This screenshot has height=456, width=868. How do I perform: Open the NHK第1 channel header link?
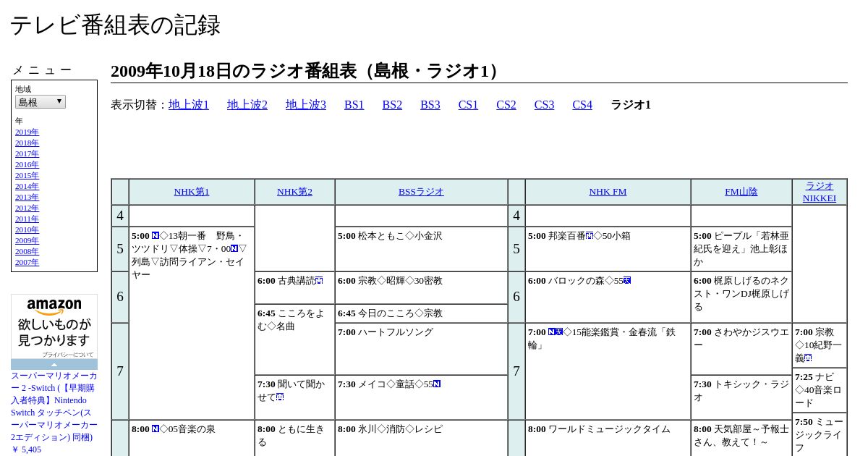[192, 192]
